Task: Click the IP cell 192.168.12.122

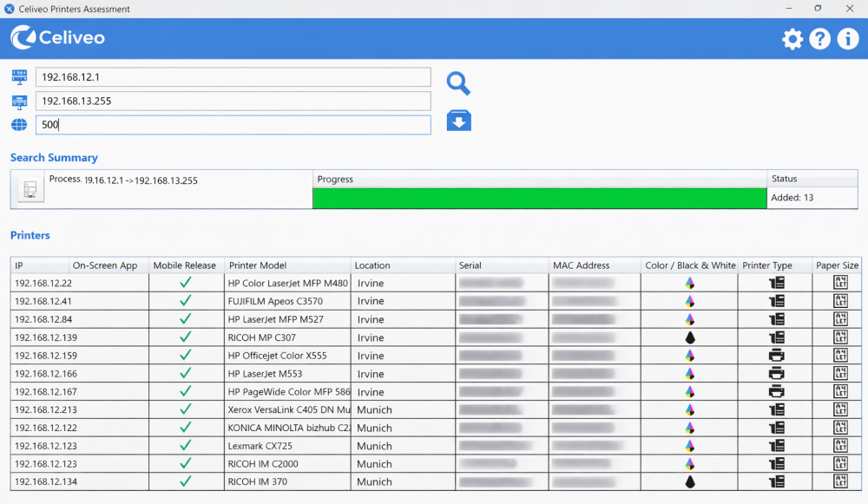Action: click(x=79, y=428)
